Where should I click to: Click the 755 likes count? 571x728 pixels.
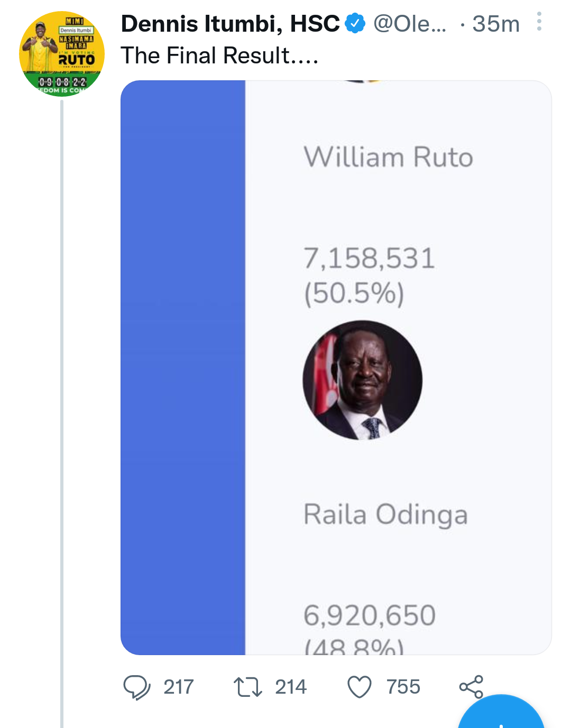point(403,687)
